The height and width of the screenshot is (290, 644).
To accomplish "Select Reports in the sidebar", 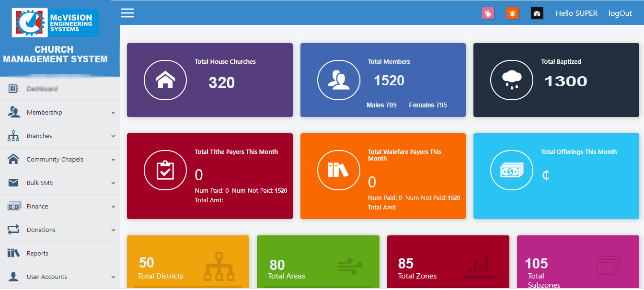I will [x=37, y=254].
